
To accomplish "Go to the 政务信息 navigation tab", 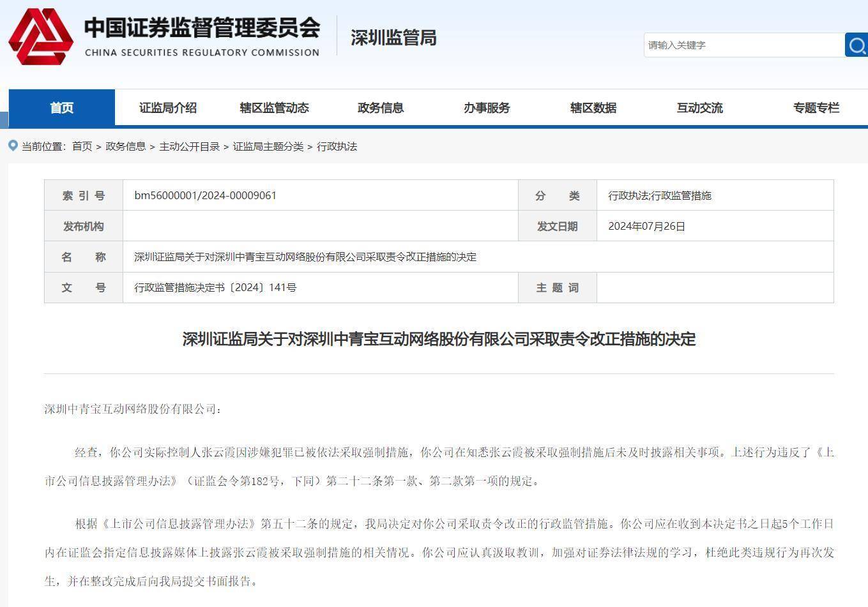I will point(381,108).
